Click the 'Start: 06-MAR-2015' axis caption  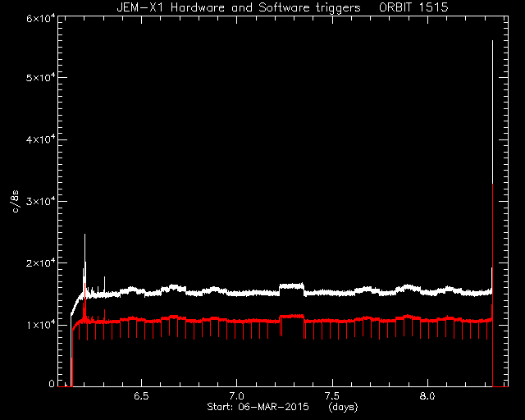pos(258,407)
